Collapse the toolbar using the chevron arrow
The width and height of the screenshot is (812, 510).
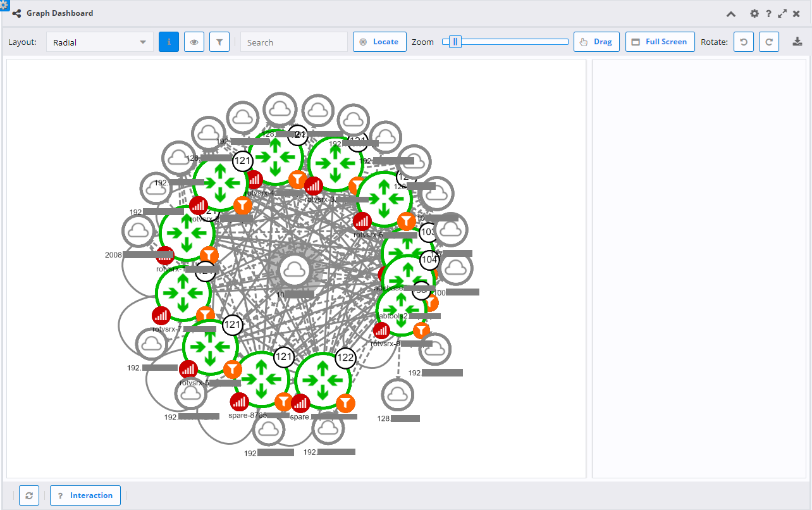(x=730, y=13)
